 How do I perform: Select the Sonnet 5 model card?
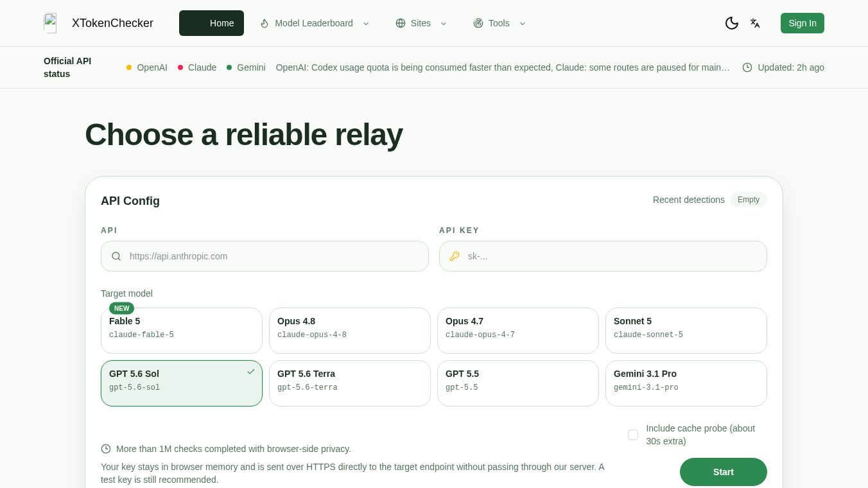click(686, 331)
